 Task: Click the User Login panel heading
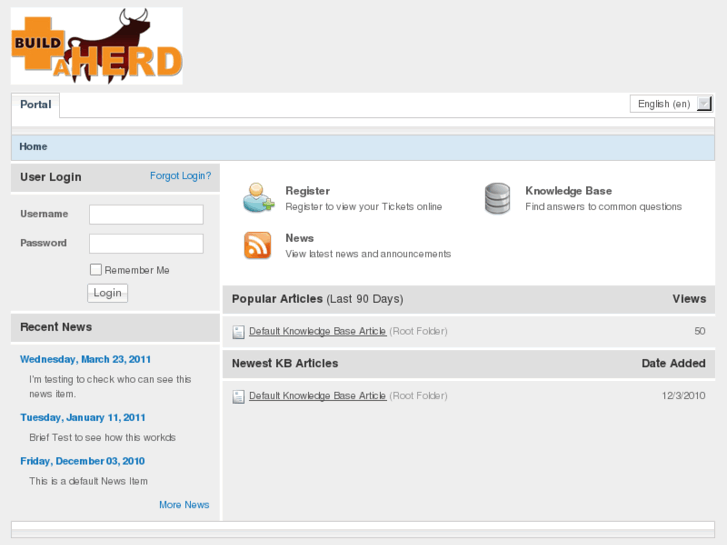coord(51,177)
